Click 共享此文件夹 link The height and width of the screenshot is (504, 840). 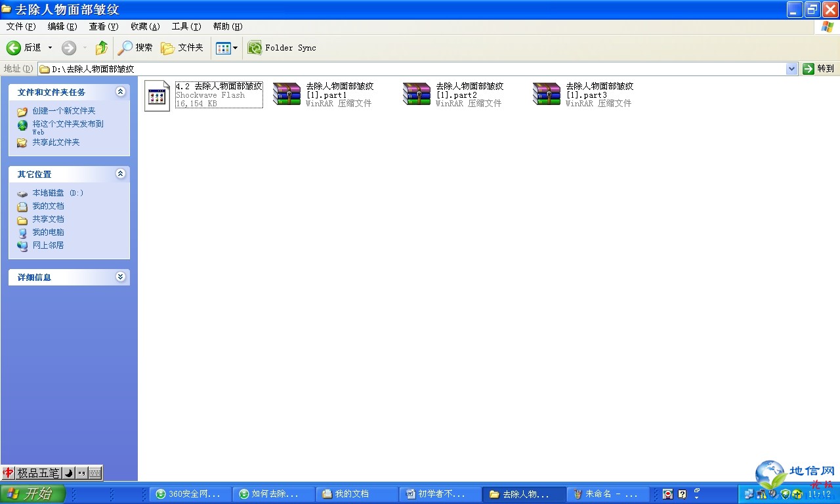pos(56,142)
